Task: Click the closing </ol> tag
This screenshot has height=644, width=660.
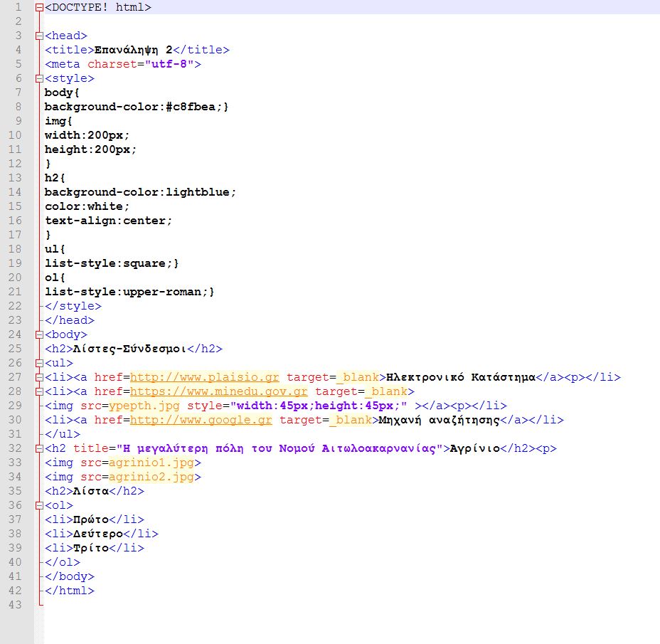Action: (63, 562)
